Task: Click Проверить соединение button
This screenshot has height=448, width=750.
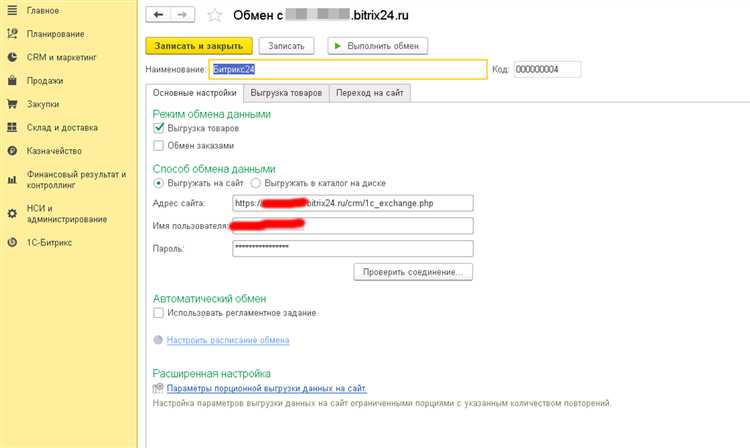Action: point(413,272)
